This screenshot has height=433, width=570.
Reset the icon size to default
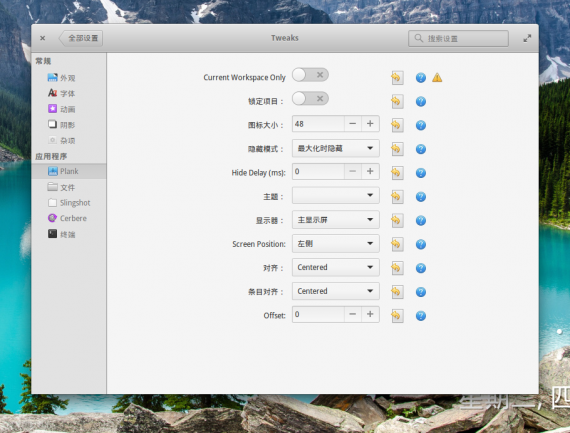pos(397,125)
